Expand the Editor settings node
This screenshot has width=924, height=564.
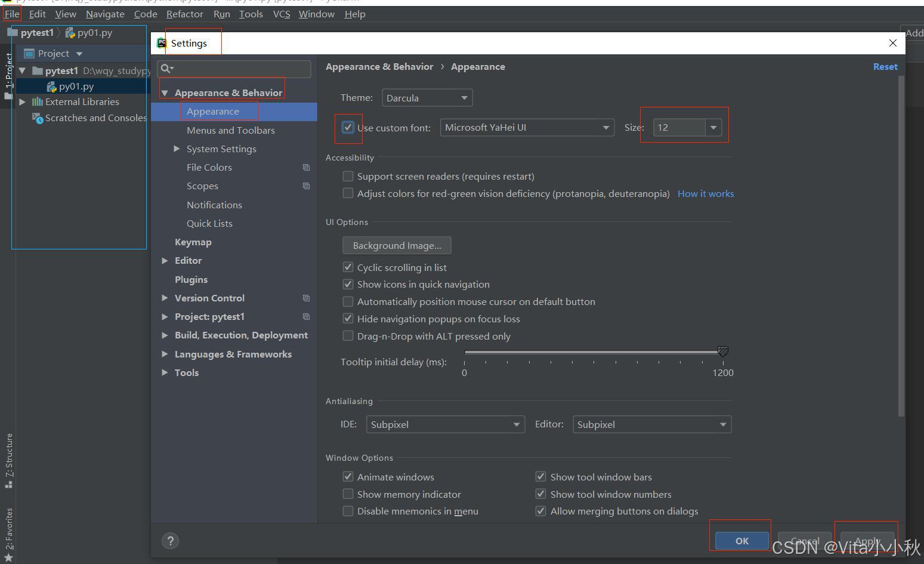(165, 261)
